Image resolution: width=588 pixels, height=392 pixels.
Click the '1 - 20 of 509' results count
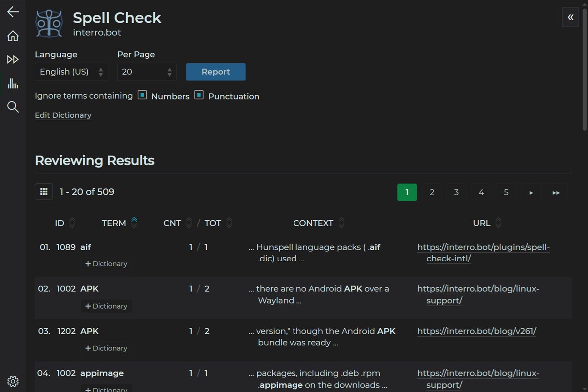(x=87, y=192)
